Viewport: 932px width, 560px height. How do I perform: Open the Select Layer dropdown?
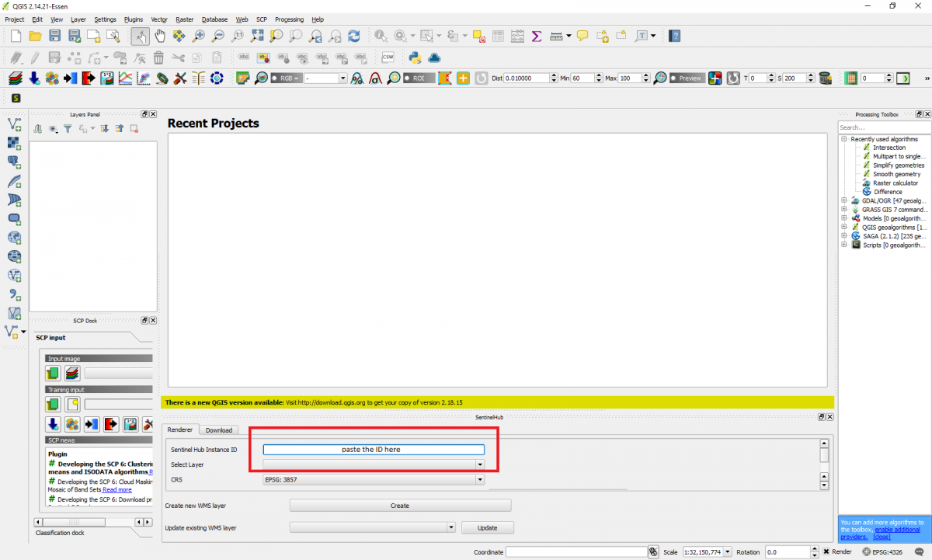coord(374,464)
